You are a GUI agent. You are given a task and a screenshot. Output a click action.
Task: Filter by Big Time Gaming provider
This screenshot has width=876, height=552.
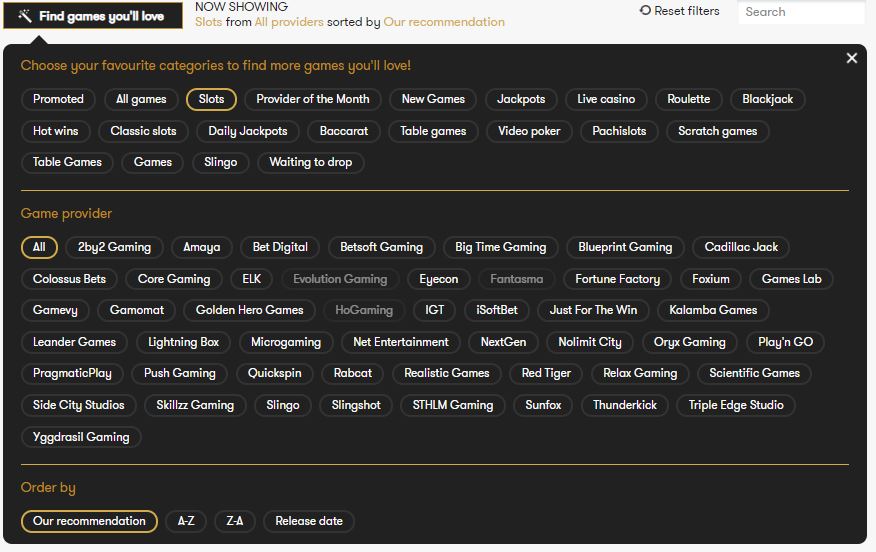point(501,247)
